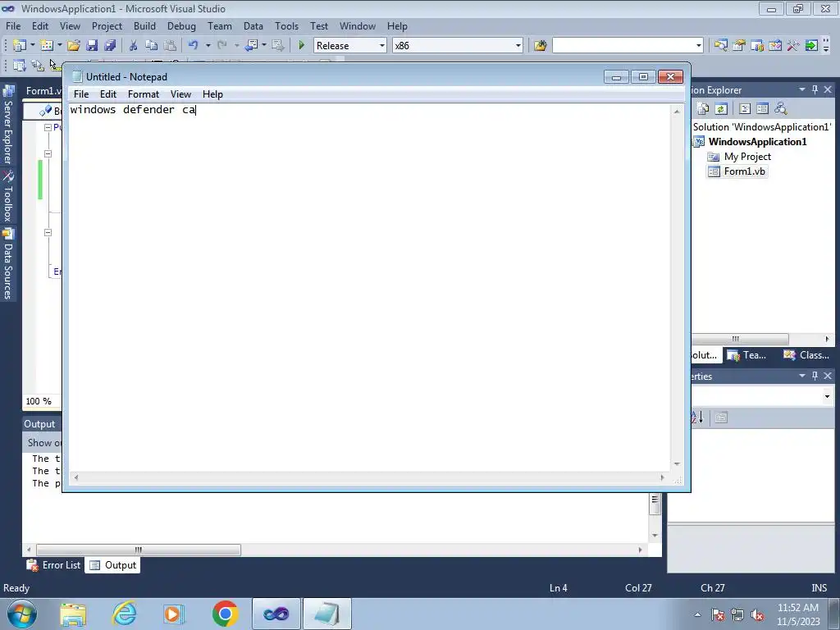Select My Project in Solution Explorer
The image size is (840, 630).
[747, 157]
